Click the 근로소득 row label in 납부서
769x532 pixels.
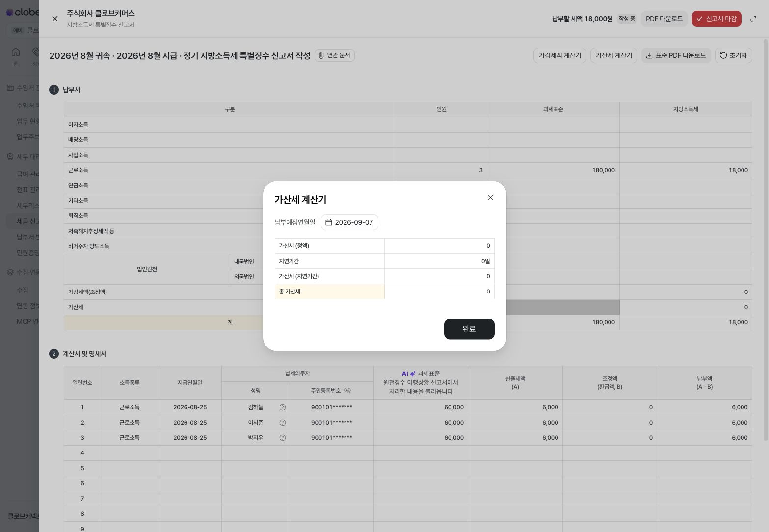[230, 170]
